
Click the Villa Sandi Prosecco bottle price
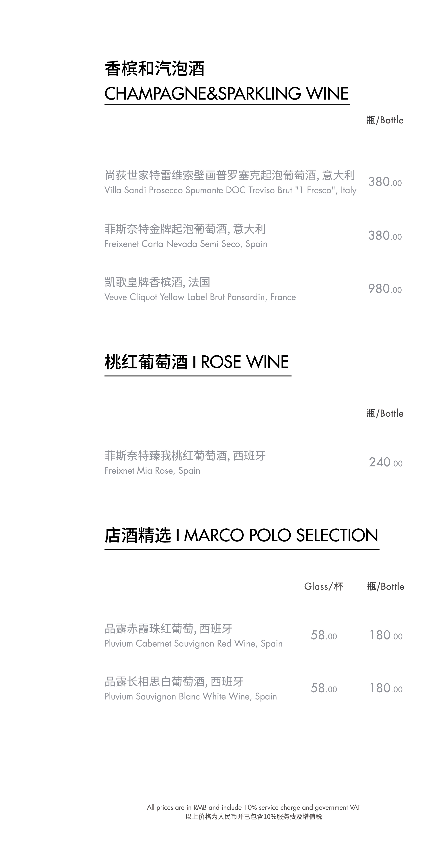pos(385,182)
